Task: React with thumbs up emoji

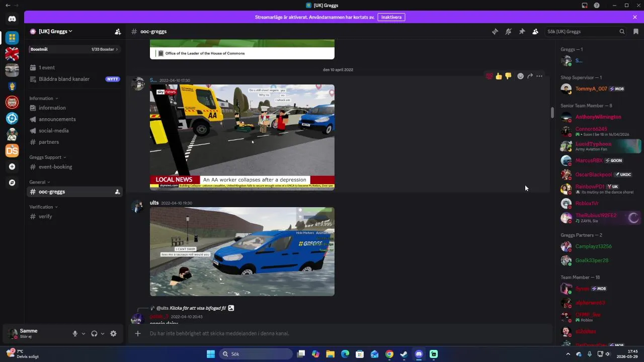Action: (499, 76)
